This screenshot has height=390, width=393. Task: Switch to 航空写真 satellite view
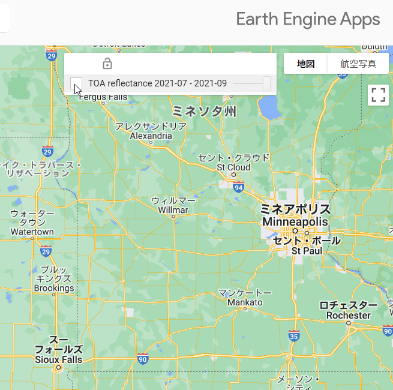tap(358, 64)
